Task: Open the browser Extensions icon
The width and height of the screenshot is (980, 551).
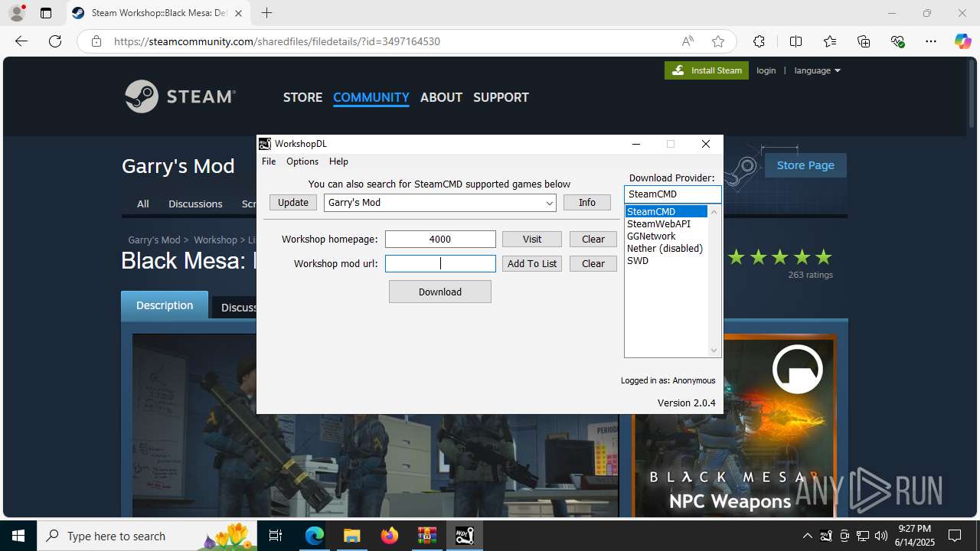Action: click(759, 41)
